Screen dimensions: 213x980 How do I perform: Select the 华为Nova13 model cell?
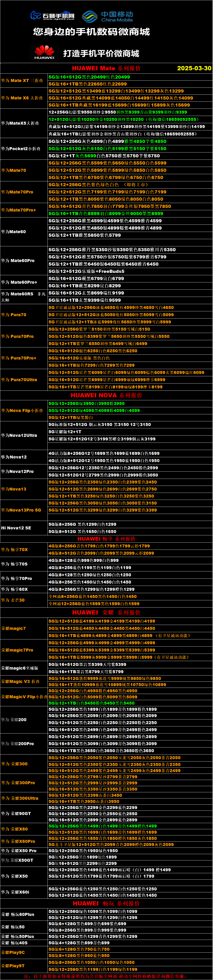coord(24,490)
